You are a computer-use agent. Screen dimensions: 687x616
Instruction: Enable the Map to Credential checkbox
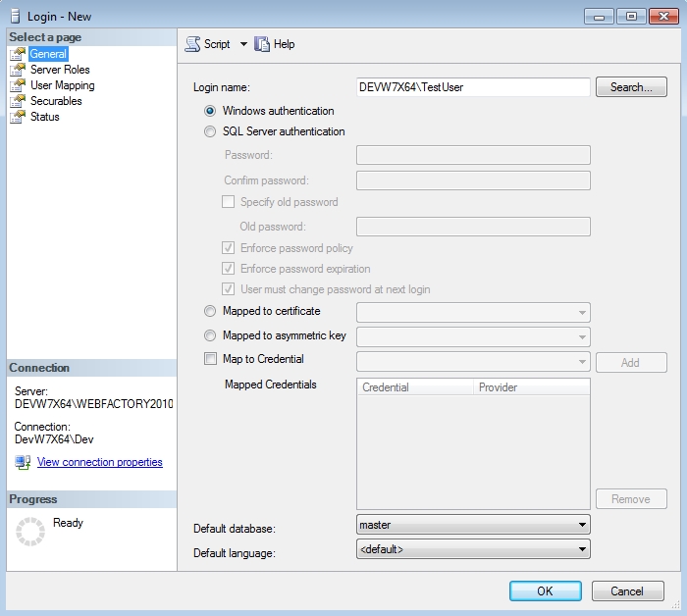click(210, 359)
